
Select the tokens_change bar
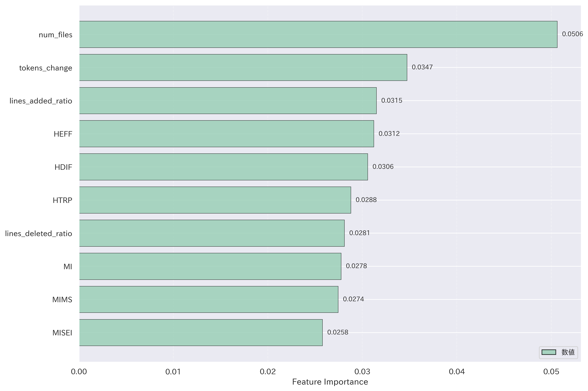tap(243, 68)
